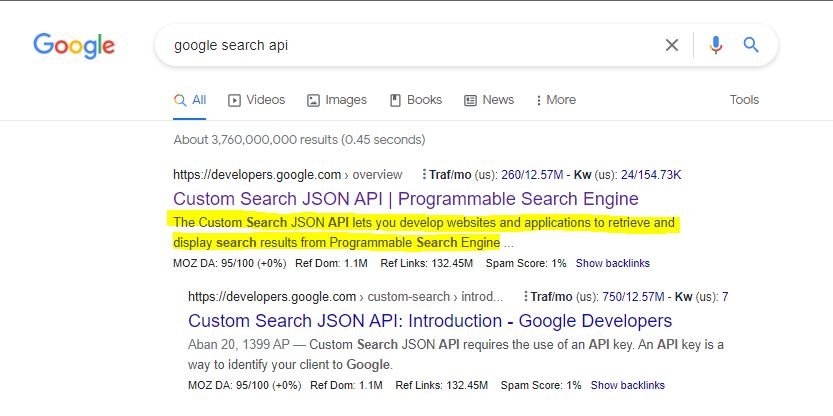
Task: Show backlinks for the first result
Action: pos(613,264)
